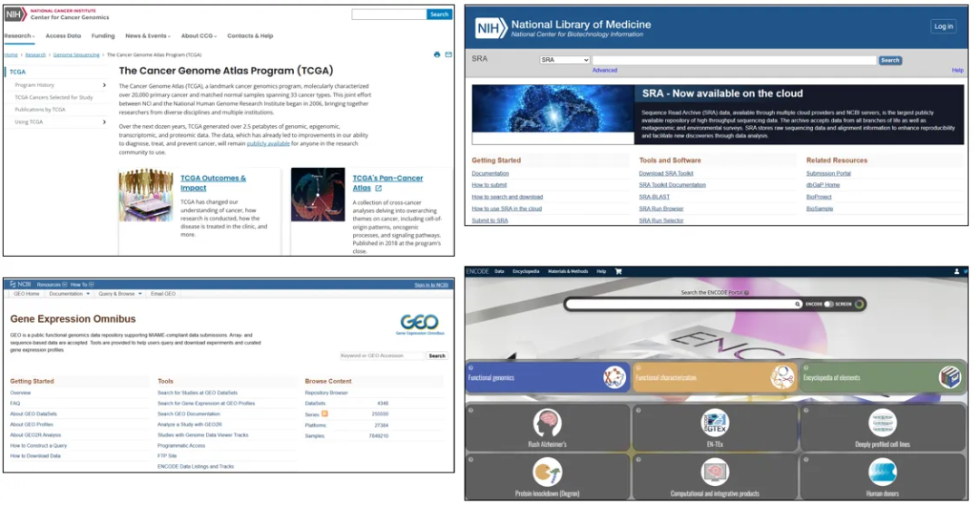Open the NCBI How To dropdown

[x=82, y=284]
